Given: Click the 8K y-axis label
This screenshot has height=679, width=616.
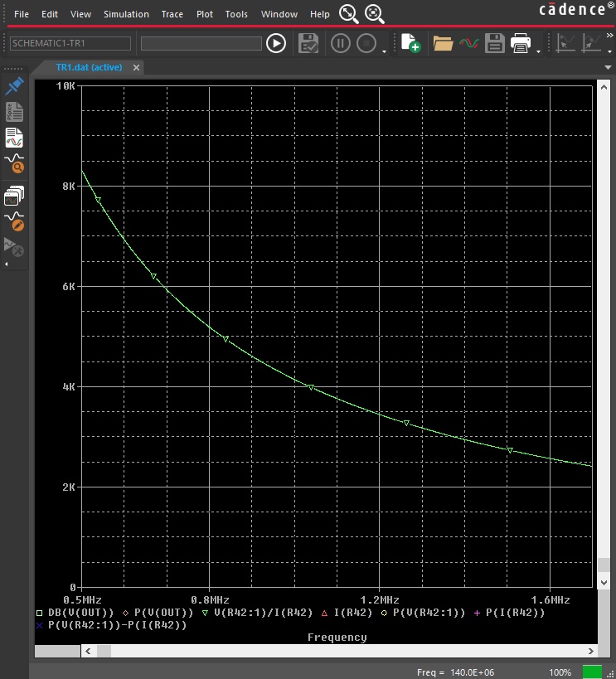Looking at the screenshot, I should point(69,187).
